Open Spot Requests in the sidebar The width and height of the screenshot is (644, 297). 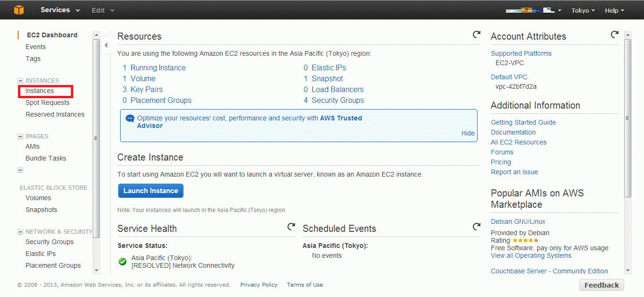pyautogui.click(x=47, y=102)
